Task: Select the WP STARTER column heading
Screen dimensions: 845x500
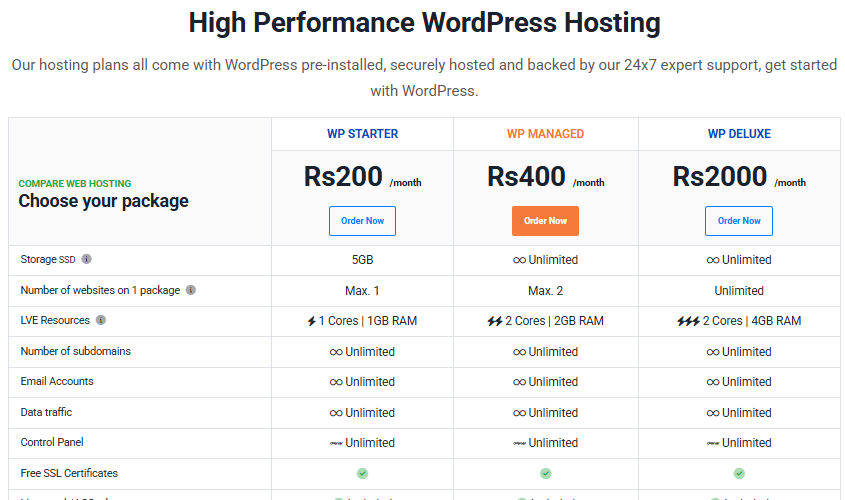Action: (363, 134)
